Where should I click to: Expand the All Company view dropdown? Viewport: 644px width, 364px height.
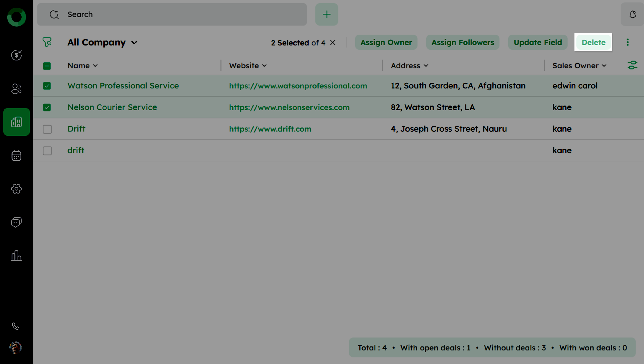134,43
